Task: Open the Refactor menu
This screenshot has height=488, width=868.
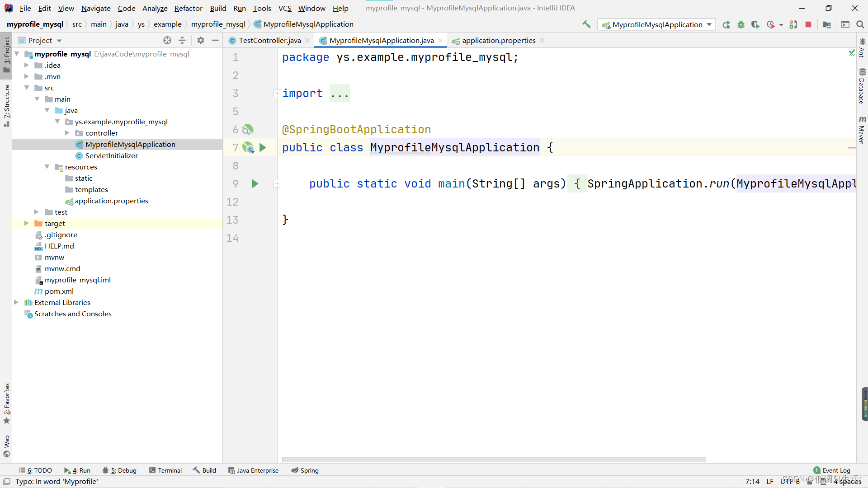Action: (188, 8)
